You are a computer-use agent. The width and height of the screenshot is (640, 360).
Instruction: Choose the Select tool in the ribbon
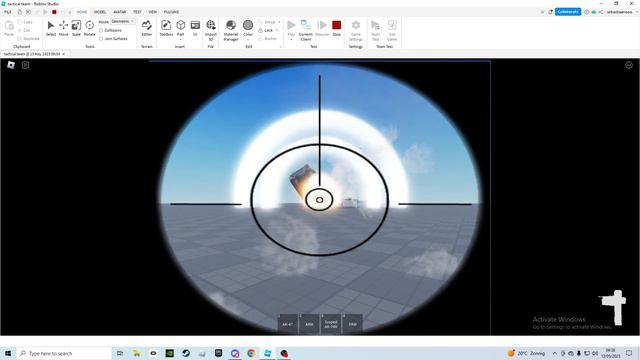[x=51, y=29]
